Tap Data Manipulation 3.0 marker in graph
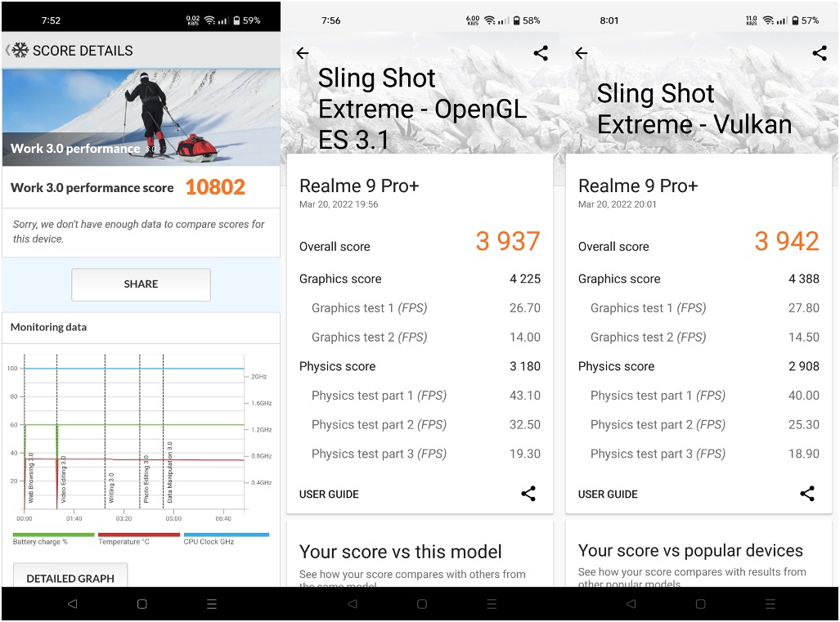The width and height of the screenshot is (840, 622). [x=169, y=472]
